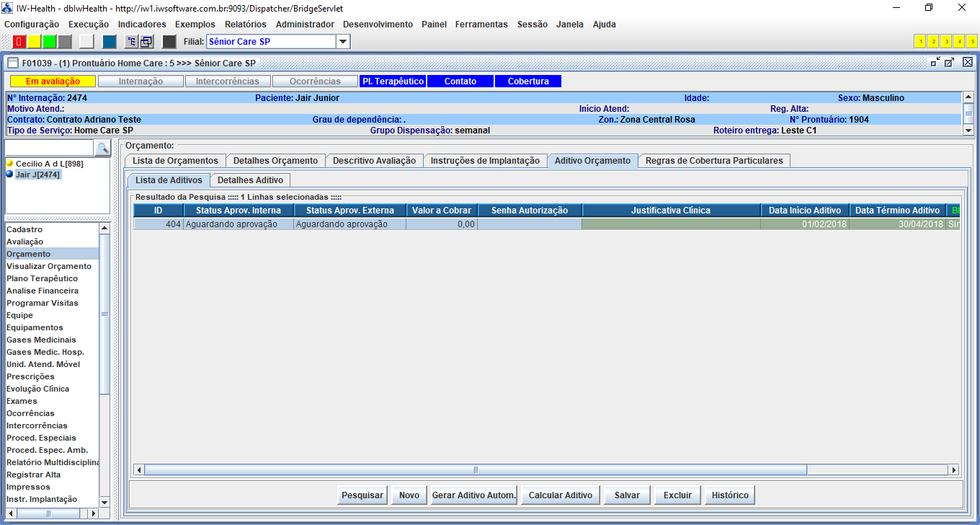Click the cascading windows toolbar icon

click(x=146, y=42)
